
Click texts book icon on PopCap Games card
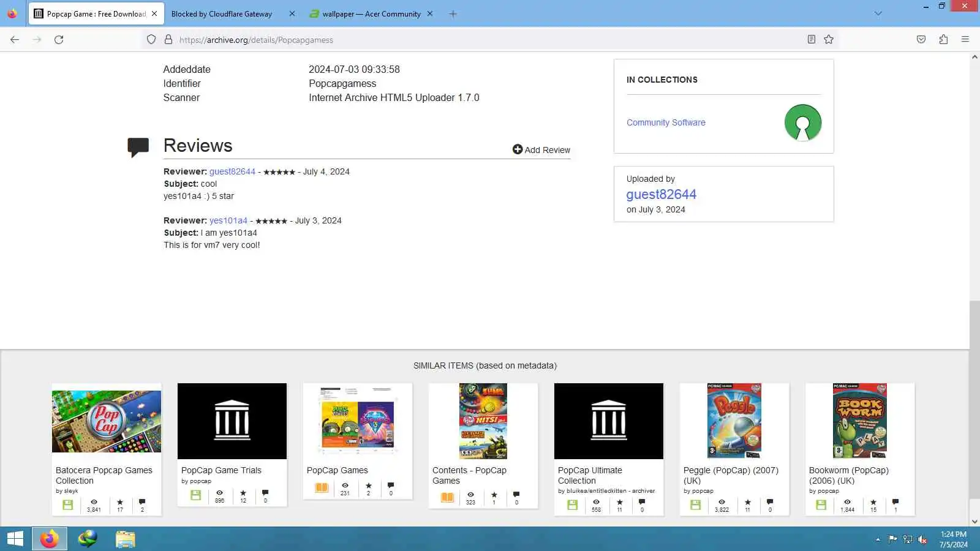pos(322,488)
